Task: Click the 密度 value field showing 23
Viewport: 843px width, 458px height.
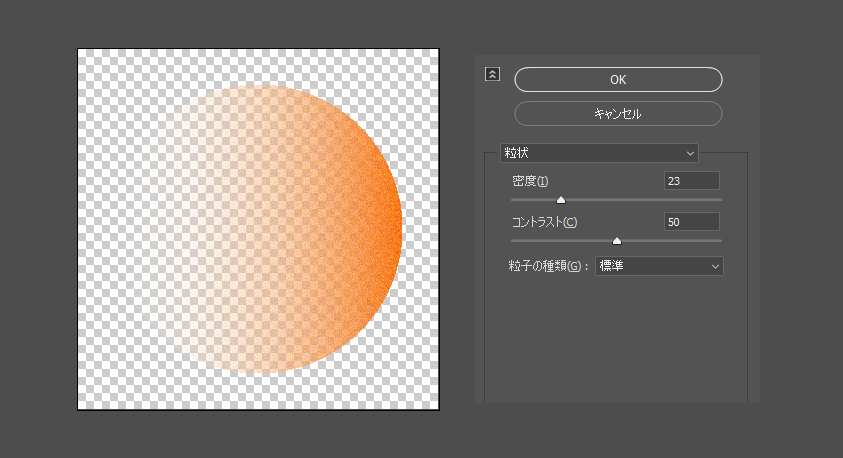Action: coord(692,181)
